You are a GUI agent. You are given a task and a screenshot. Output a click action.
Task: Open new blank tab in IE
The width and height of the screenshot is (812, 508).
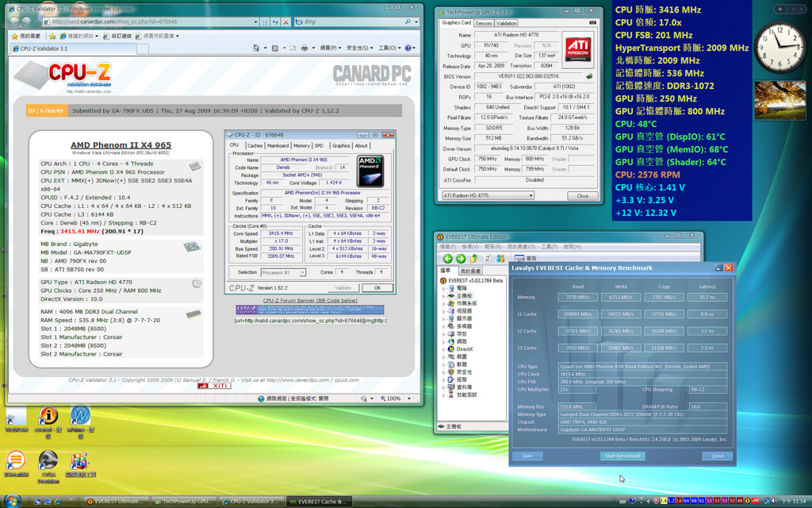click(x=143, y=48)
